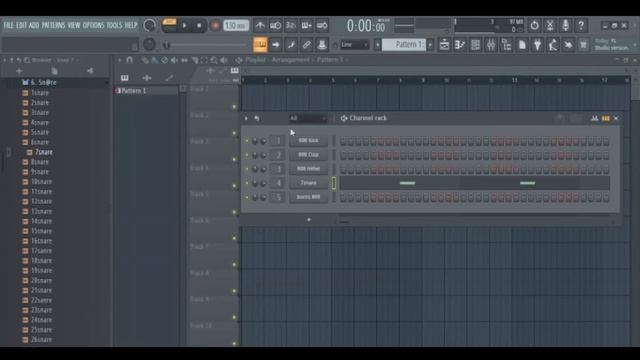Click the main swing knob
Image resolution: width=640 pixels, height=360 pixels.
tap(149, 44)
